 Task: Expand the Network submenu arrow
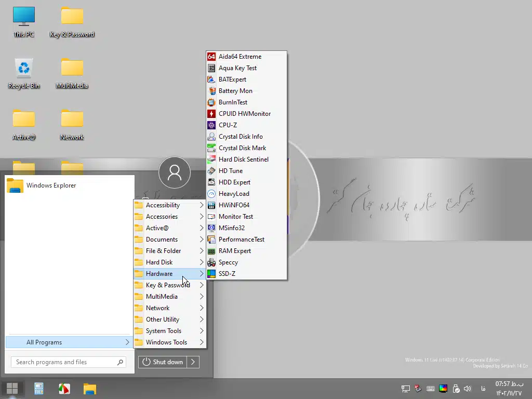click(202, 308)
